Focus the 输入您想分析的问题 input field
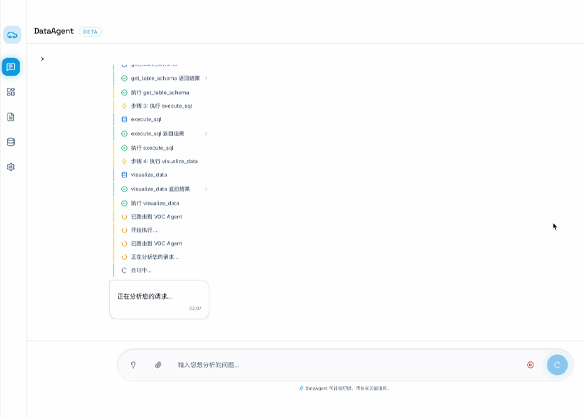The height and width of the screenshot is (418, 583). [346, 365]
